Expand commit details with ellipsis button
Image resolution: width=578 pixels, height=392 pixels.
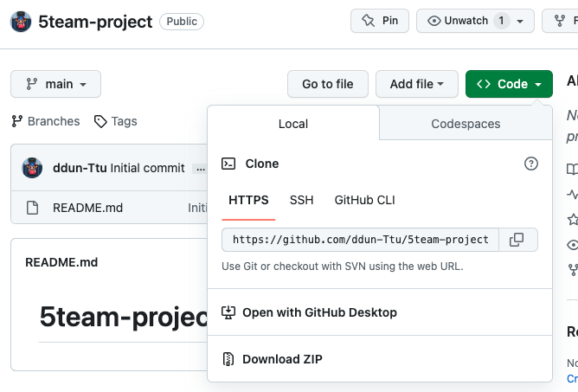click(x=200, y=169)
